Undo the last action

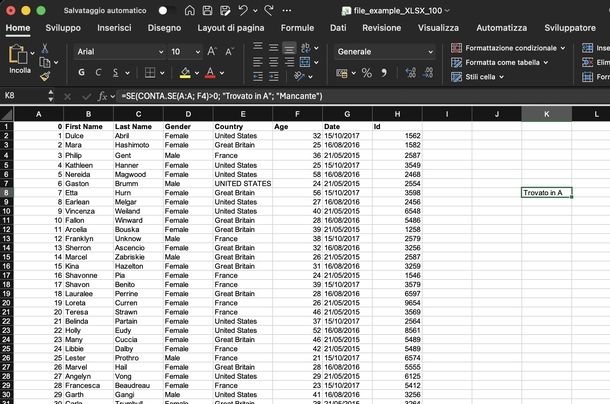(243, 11)
